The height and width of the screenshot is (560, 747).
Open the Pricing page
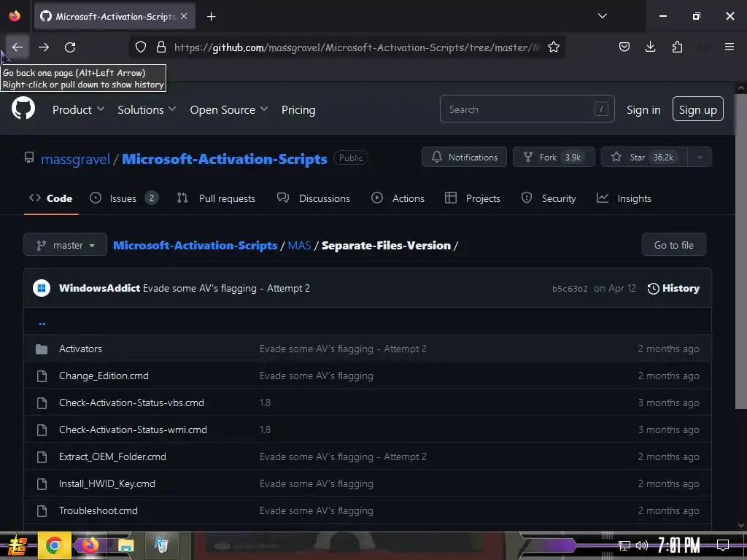point(298,109)
